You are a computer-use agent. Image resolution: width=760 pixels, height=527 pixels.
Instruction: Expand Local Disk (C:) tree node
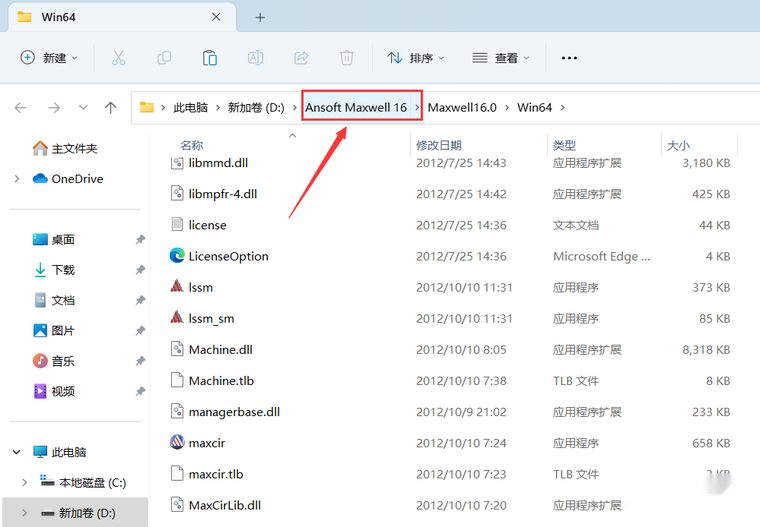(x=24, y=482)
